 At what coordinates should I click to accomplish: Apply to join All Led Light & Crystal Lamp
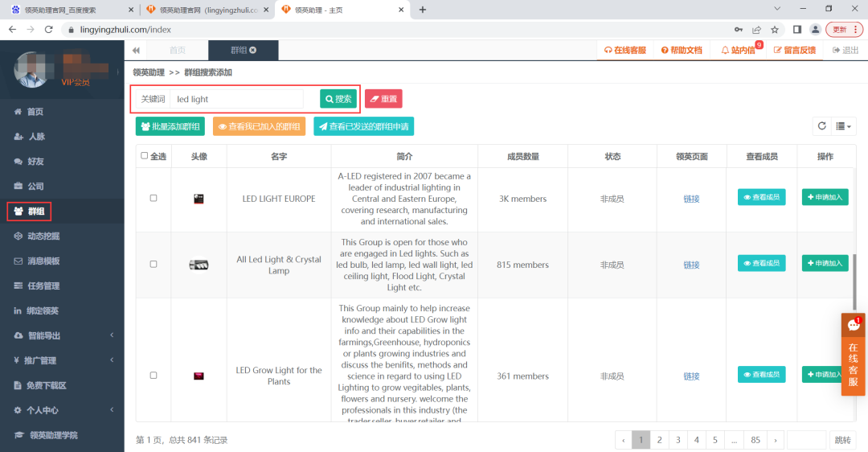point(825,263)
